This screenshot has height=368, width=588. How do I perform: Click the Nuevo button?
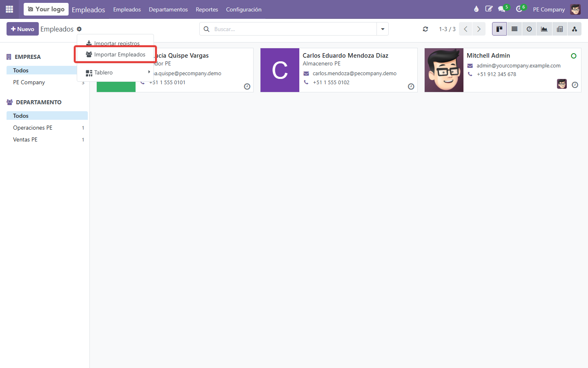pyautogui.click(x=22, y=29)
